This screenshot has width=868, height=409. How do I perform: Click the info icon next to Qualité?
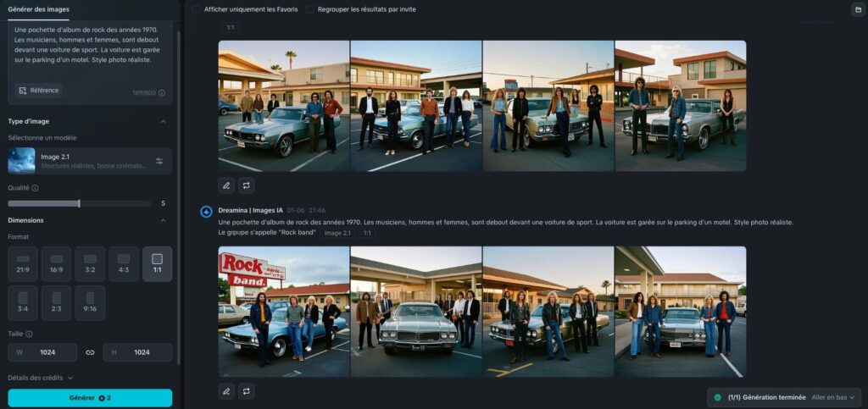click(35, 188)
